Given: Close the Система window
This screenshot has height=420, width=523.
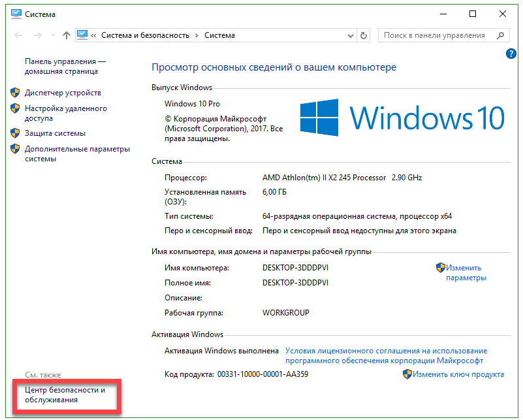Looking at the screenshot, I should (x=503, y=14).
